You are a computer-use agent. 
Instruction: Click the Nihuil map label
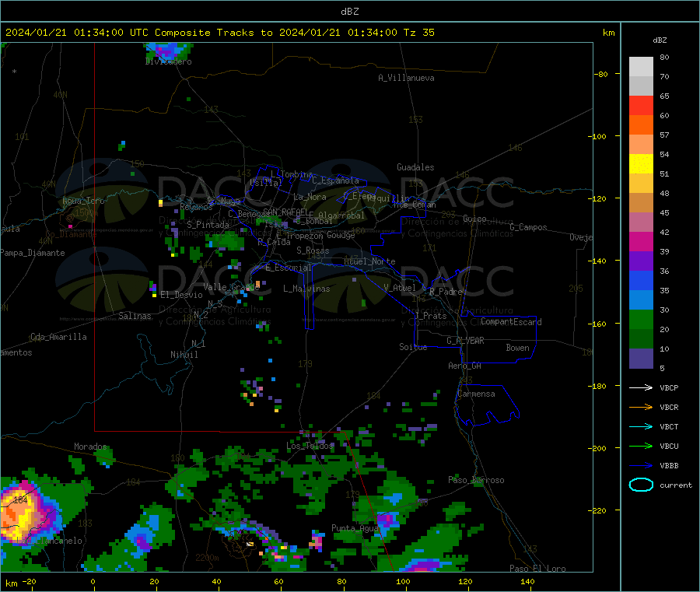pyautogui.click(x=184, y=355)
